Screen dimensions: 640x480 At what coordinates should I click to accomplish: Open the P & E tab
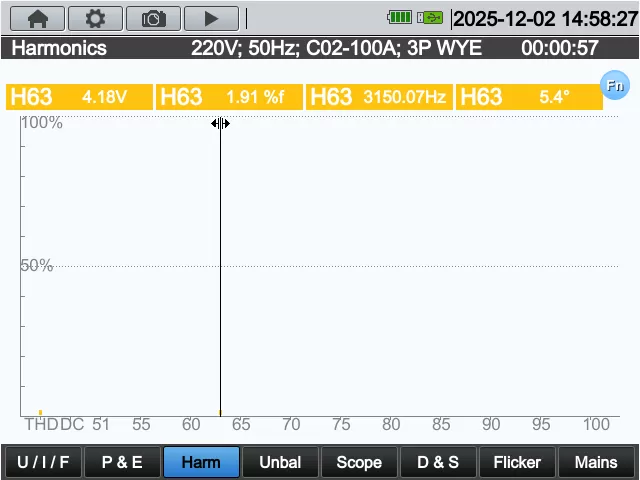point(122,462)
